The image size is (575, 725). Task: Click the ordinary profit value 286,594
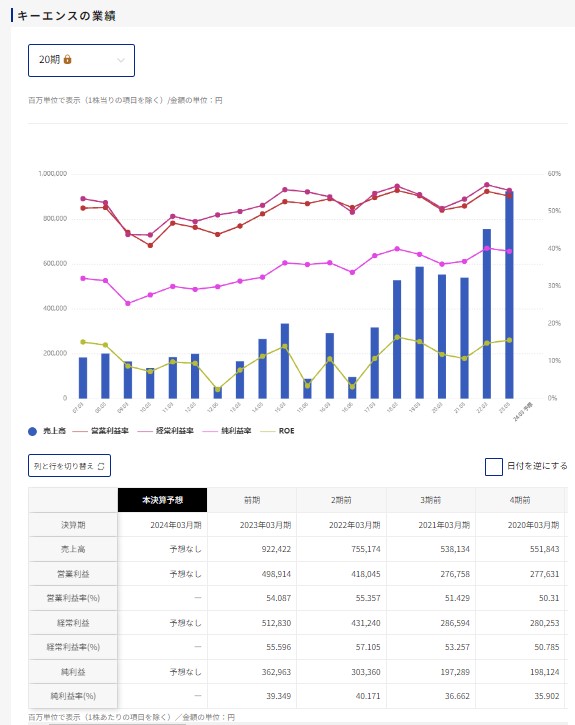[455, 623]
